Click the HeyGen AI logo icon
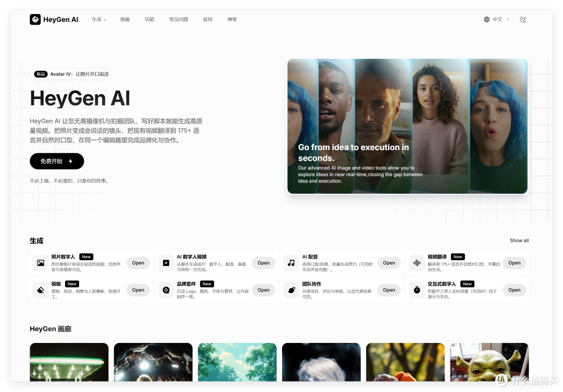This screenshot has width=563, height=392. click(35, 19)
